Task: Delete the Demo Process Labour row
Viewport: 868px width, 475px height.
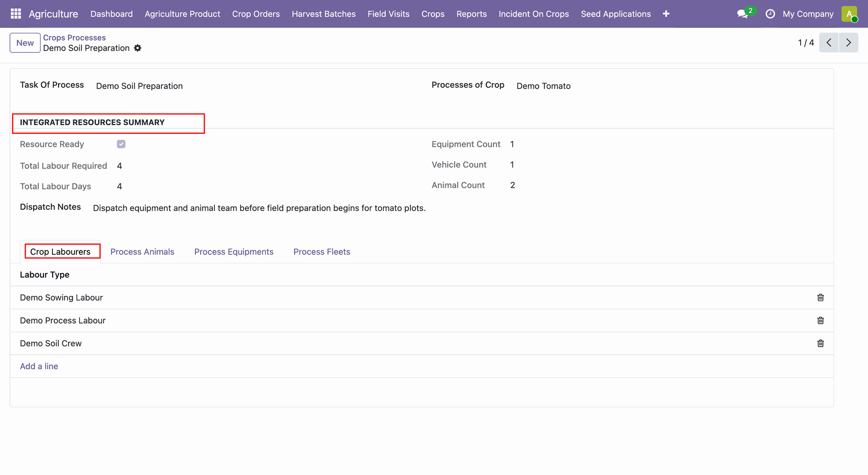Action: (821, 320)
